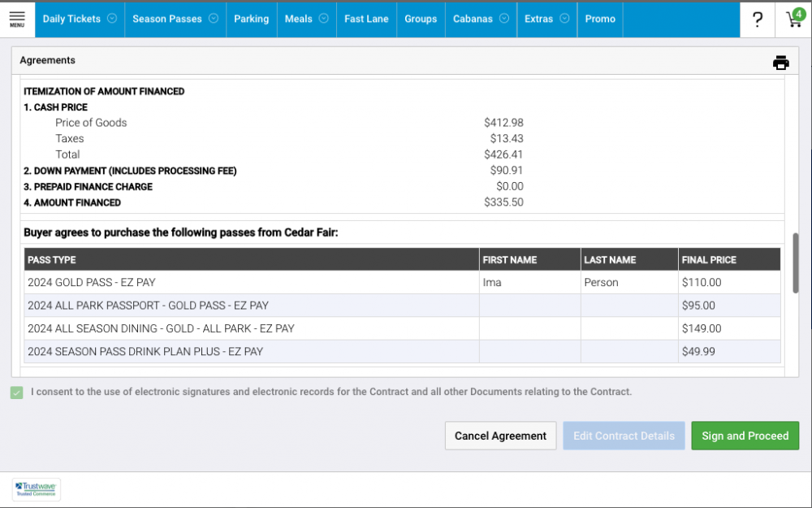
Task: Click the agreement vertical scrollbar thumb
Action: (x=796, y=263)
